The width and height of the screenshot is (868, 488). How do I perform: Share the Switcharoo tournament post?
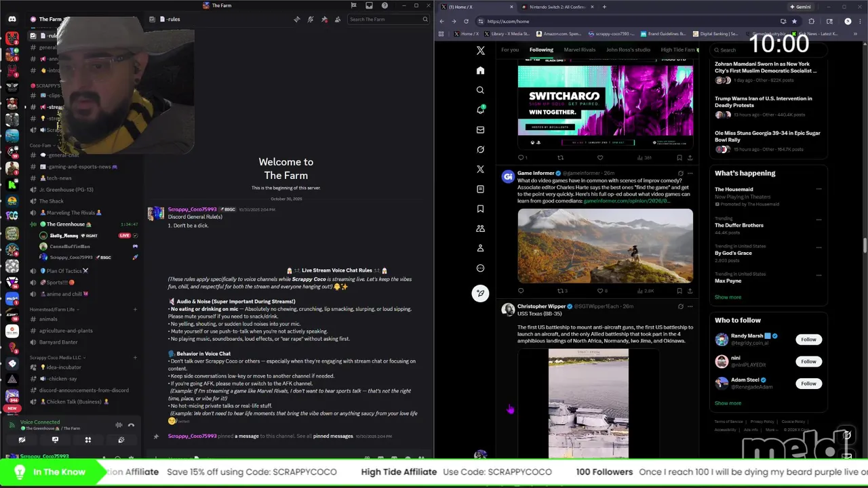690,158
